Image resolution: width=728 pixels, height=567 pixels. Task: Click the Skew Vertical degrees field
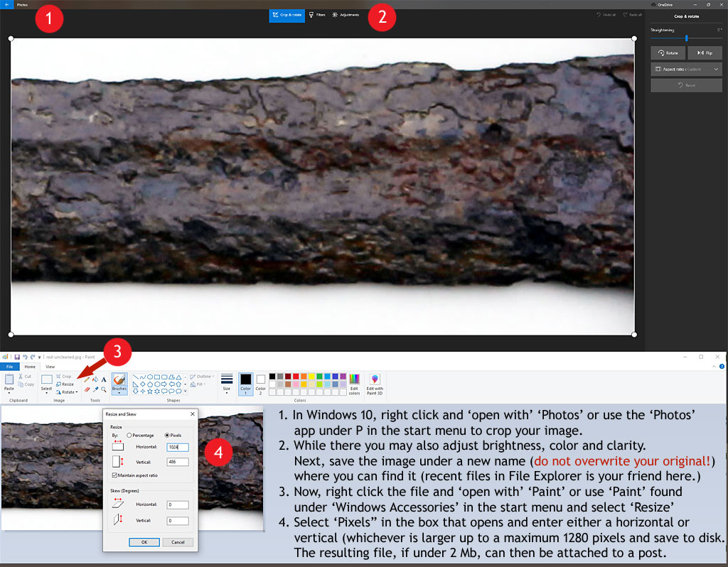(x=178, y=521)
